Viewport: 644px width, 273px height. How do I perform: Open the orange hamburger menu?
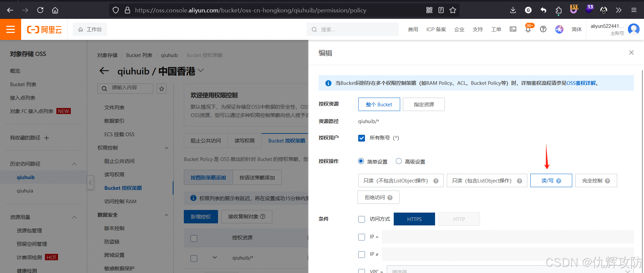[10, 30]
